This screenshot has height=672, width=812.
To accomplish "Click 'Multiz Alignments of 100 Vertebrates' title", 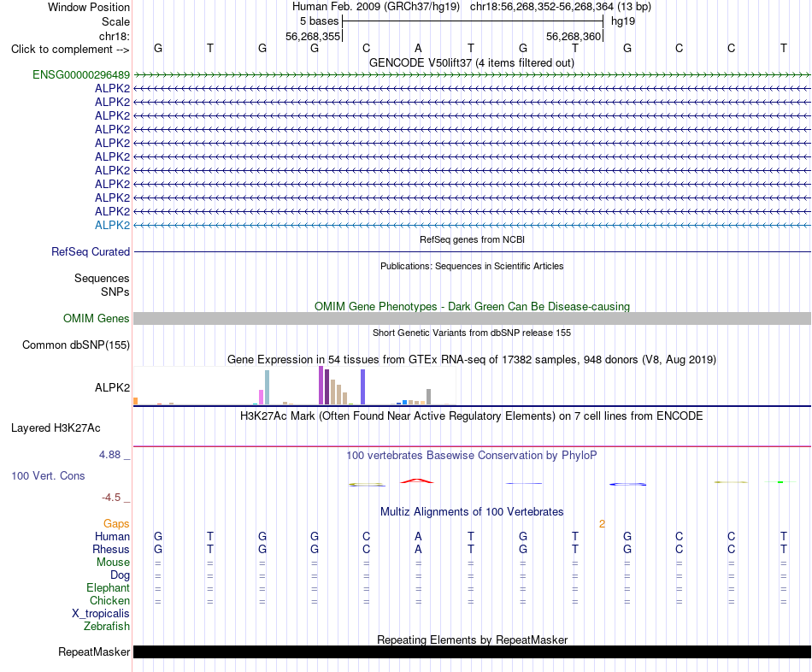I will (472, 512).
